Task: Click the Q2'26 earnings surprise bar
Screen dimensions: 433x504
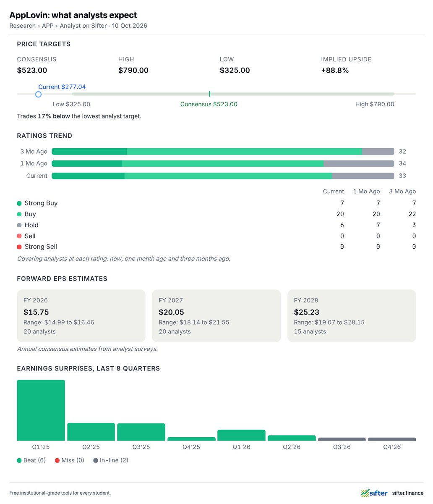Action: tap(292, 438)
